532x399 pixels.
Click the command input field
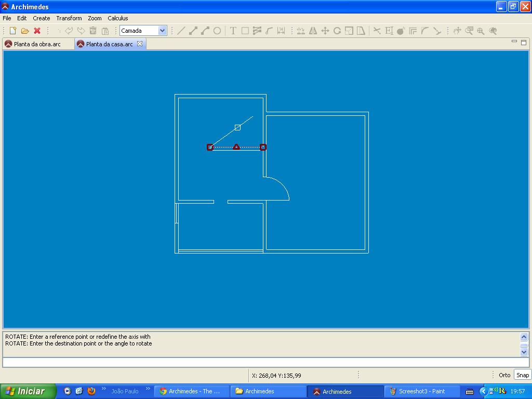click(x=265, y=362)
